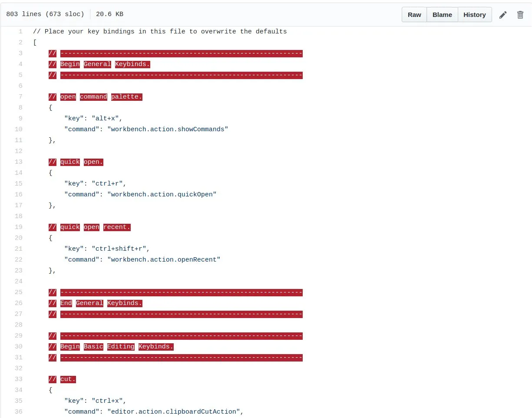Click the "ctrl+shift+r" key value
The width and height of the screenshot is (532, 418).
coord(119,249)
